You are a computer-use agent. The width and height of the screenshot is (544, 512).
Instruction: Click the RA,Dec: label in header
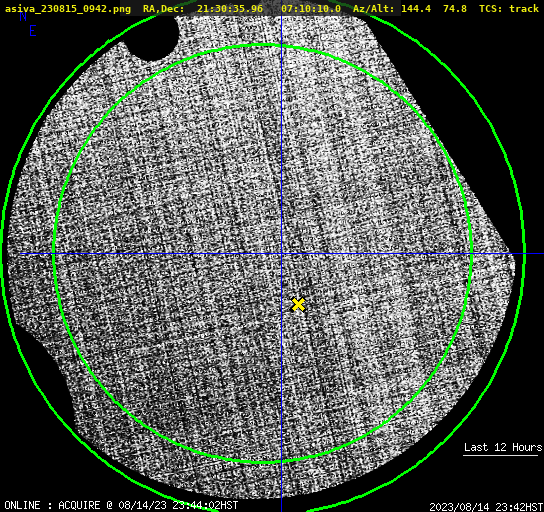point(164,9)
